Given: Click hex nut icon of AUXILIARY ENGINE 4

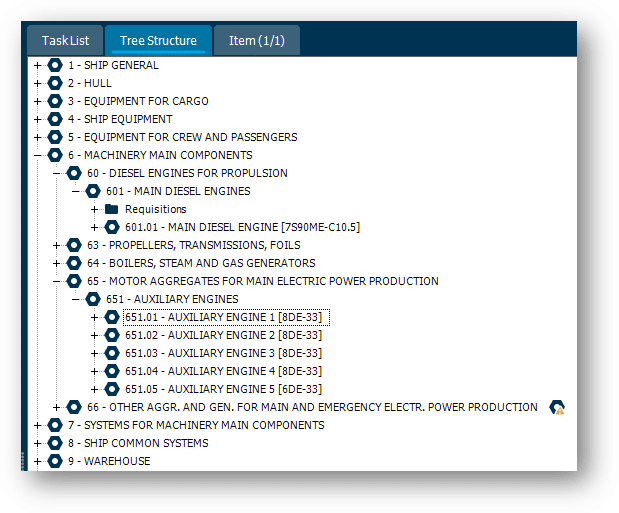Looking at the screenshot, I should click(x=112, y=371).
